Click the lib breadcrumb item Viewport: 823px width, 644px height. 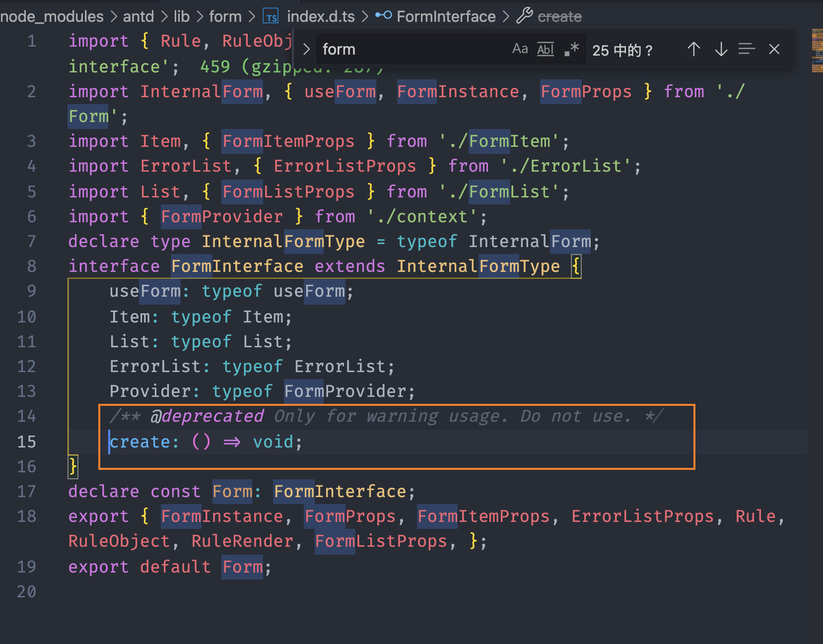click(181, 16)
